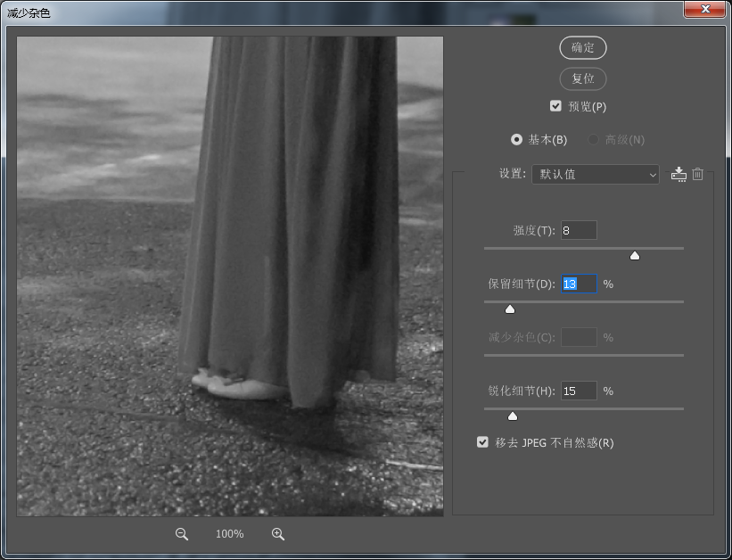Click the 强度(T) slider handle

click(x=635, y=255)
